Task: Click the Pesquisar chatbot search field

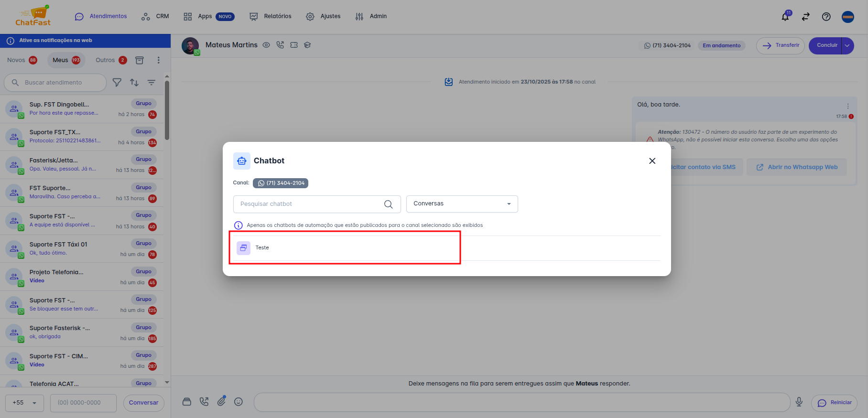Action: (311, 204)
